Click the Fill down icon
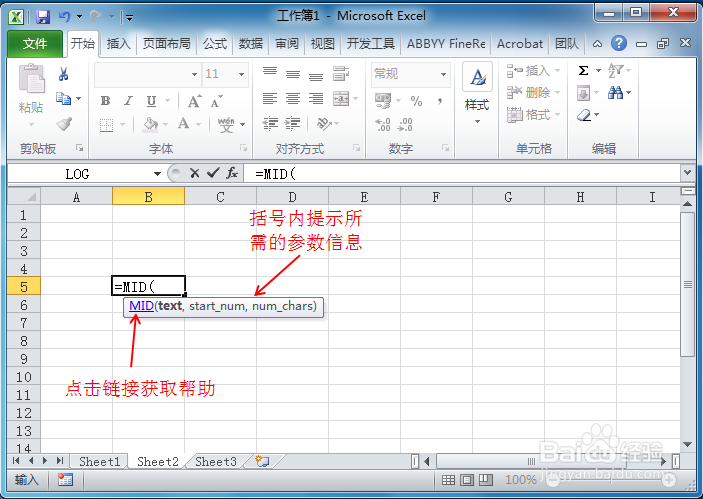The image size is (703, 499). 583,93
